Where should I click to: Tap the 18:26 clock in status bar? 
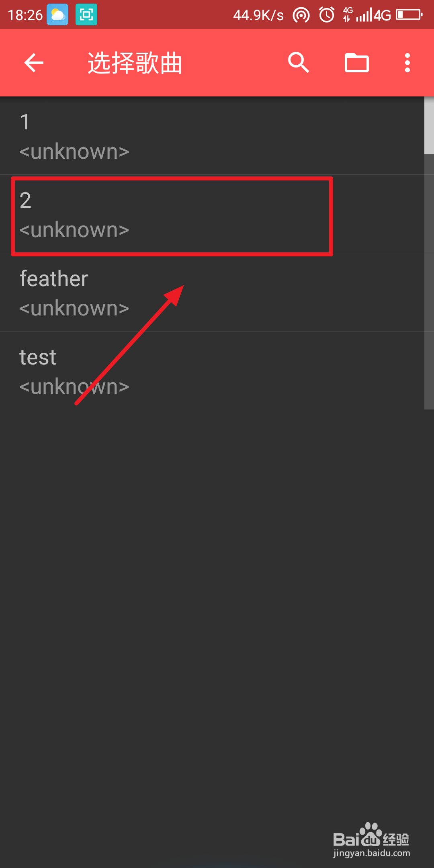pyautogui.click(x=25, y=15)
